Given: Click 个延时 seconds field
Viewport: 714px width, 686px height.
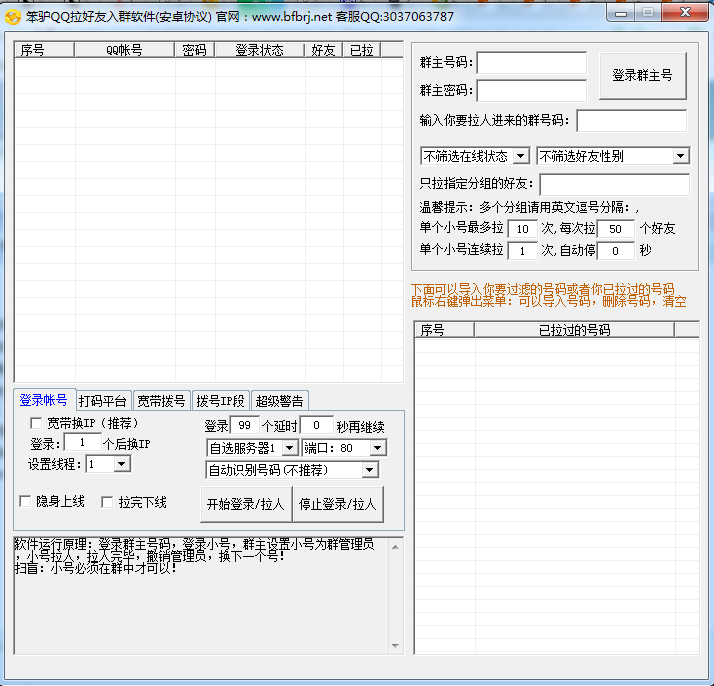Looking at the screenshot, I should coord(316,425).
